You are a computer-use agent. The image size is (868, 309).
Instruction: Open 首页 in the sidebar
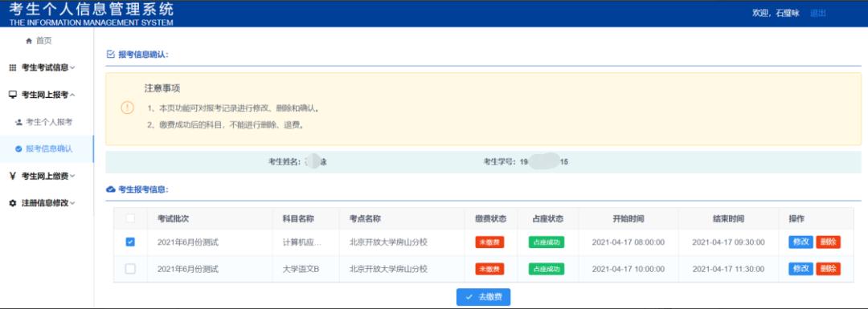43,41
